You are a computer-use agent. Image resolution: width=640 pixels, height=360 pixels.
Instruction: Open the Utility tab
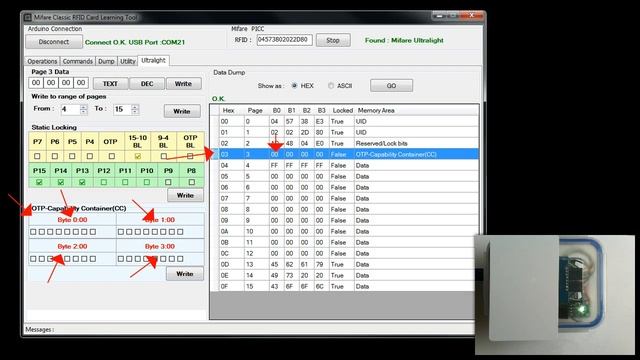pyautogui.click(x=127, y=61)
